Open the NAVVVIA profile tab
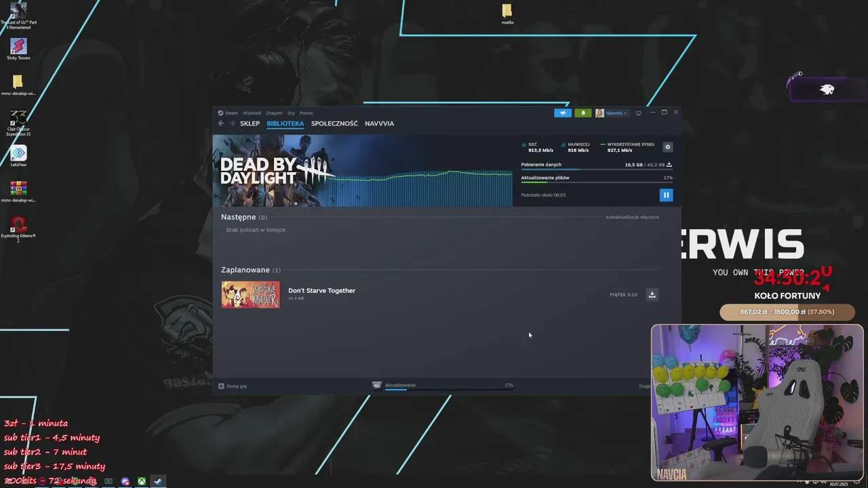 tap(379, 123)
